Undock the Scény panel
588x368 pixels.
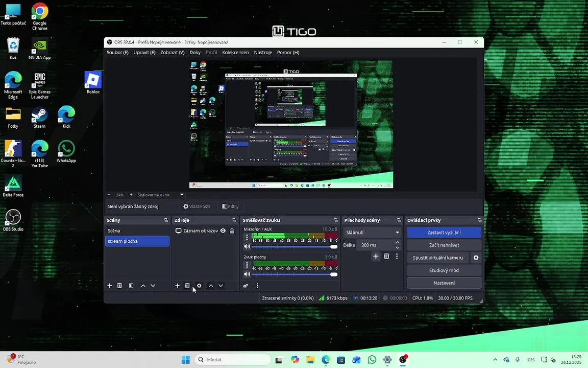(166, 220)
